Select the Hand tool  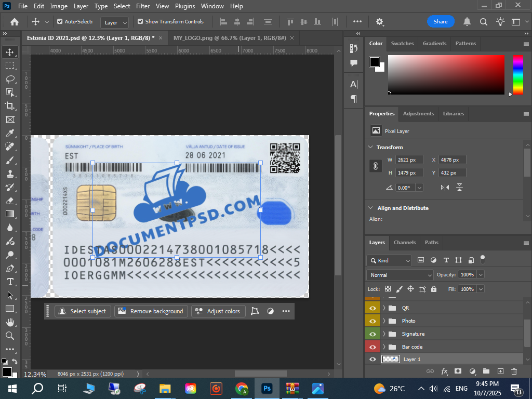tap(9, 322)
